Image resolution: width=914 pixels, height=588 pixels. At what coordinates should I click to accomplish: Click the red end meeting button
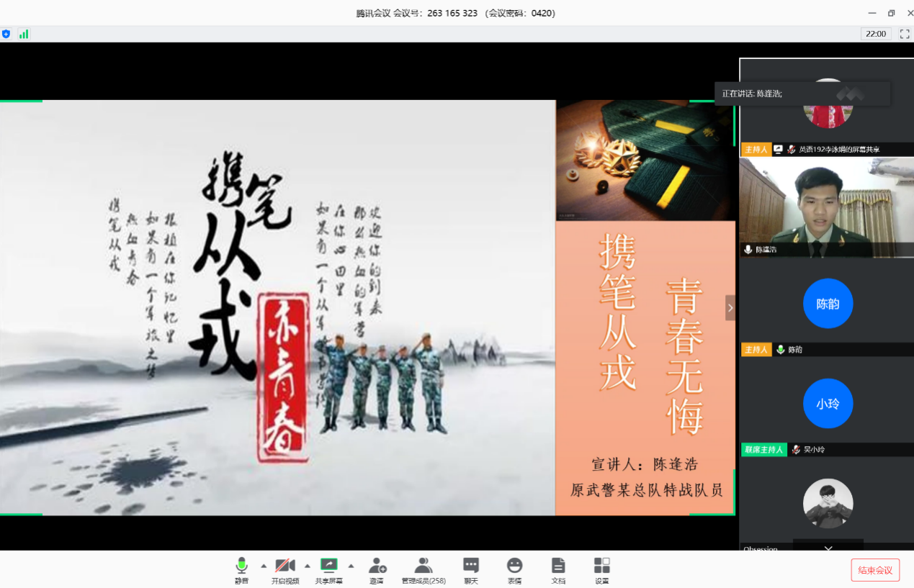(875, 570)
